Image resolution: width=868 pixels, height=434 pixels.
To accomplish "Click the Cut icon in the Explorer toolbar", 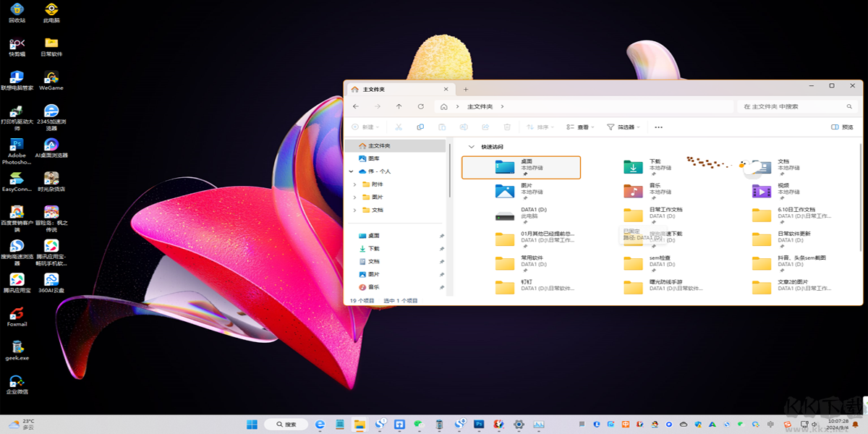I will pos(399,127).
